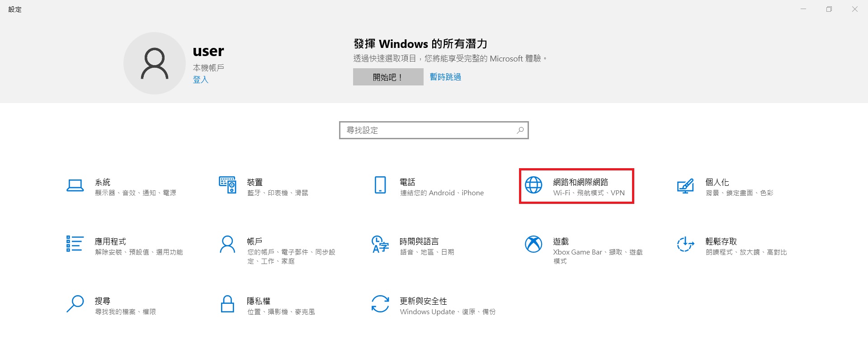Screen dimensions: 868x349
Task: Open the 個人化 paintbrush icon
Action: click(685, 186)
